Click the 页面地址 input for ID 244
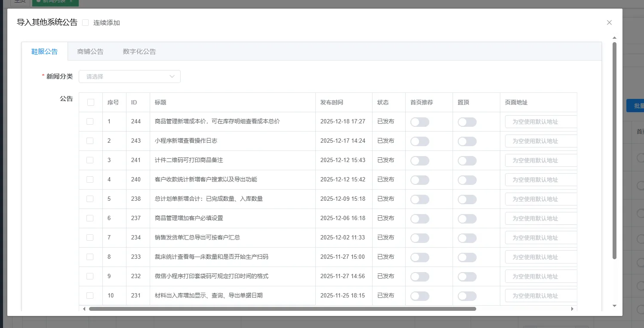644x328 pixels. (540, 122)
